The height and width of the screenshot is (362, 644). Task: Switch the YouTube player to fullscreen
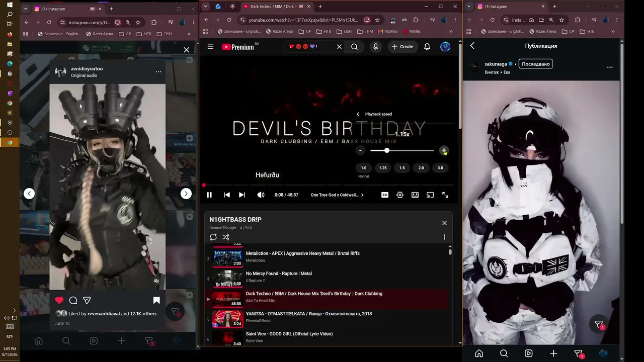click(x=445, y=195)
